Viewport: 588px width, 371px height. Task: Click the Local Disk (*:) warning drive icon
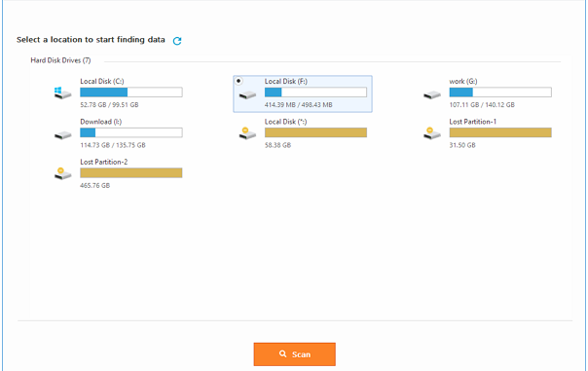coord(247,133)
